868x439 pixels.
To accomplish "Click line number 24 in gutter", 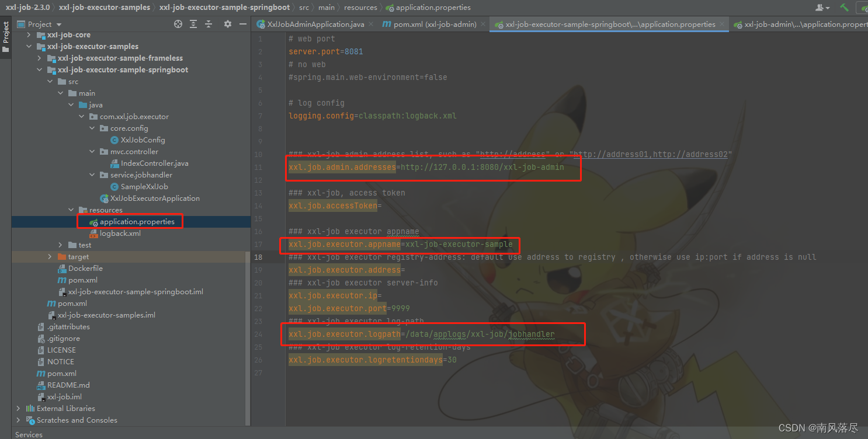I will tap(258, 334).
